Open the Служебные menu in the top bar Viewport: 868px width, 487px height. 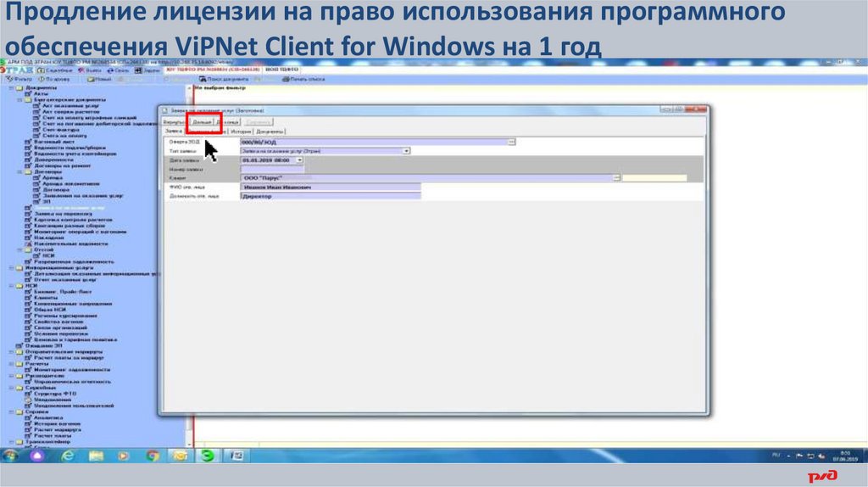55,70
